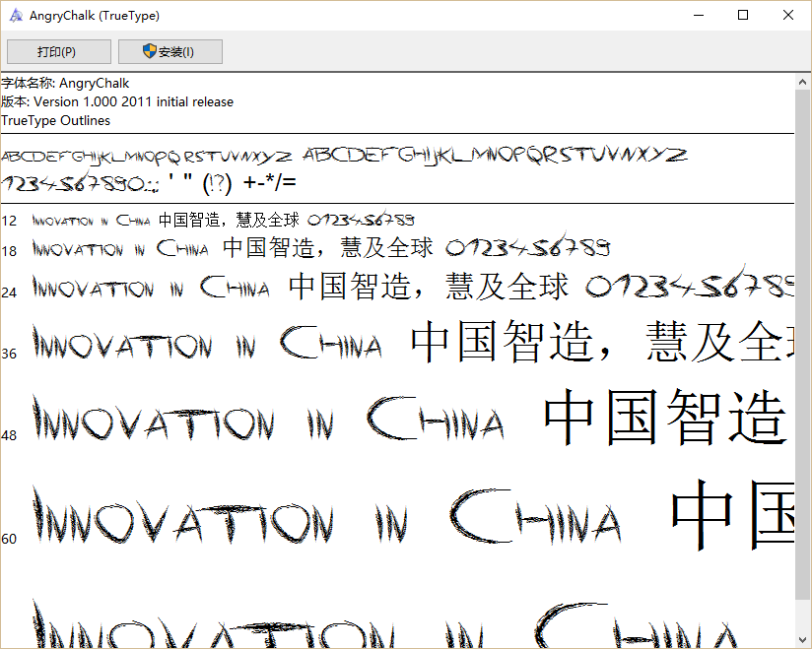Click the font name line 字体名称: AngryChalk
Screen dimensions: 812x649
point(65,84)
